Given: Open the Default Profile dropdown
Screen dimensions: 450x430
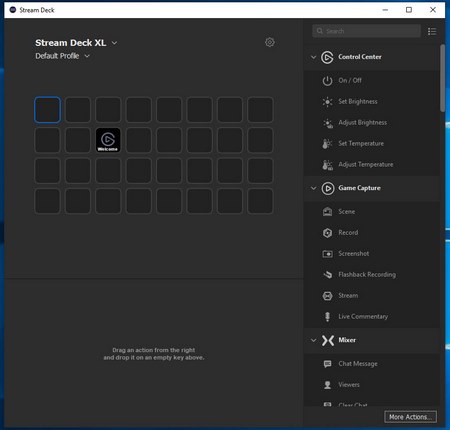Looking at the screenshot, I should pyautogui.click(x=87, y=56).
